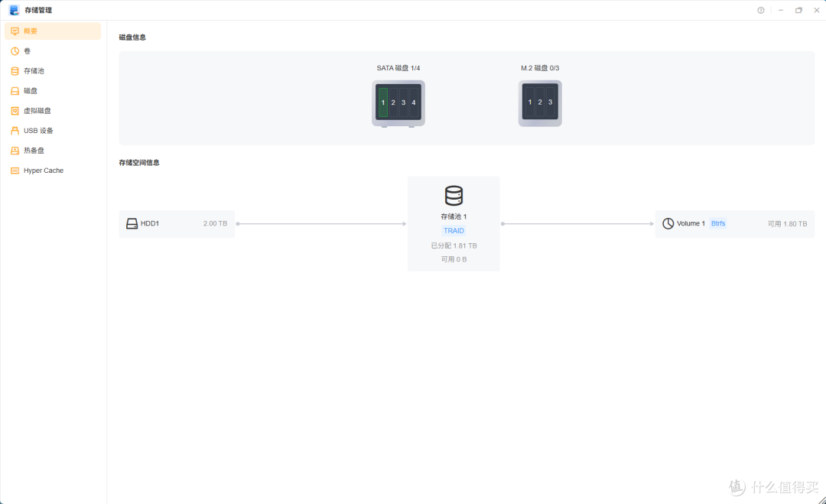Select 磁盘 in the sidebar
The image size is (826, 504).
click(x=53, y=91)
